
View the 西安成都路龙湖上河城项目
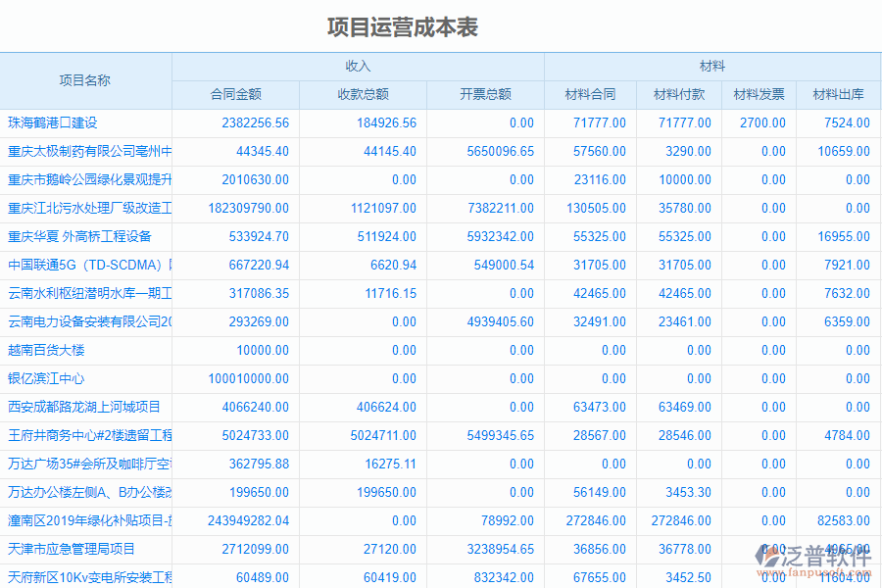tap(83, 407)
